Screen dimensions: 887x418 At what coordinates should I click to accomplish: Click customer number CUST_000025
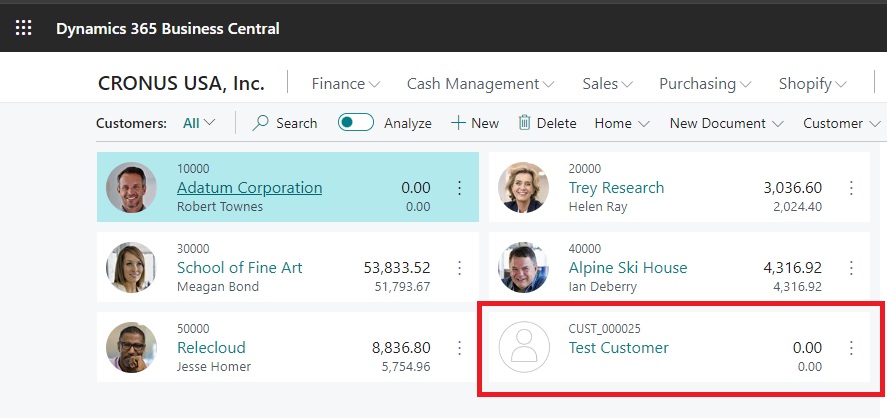[x=605, y=328]
